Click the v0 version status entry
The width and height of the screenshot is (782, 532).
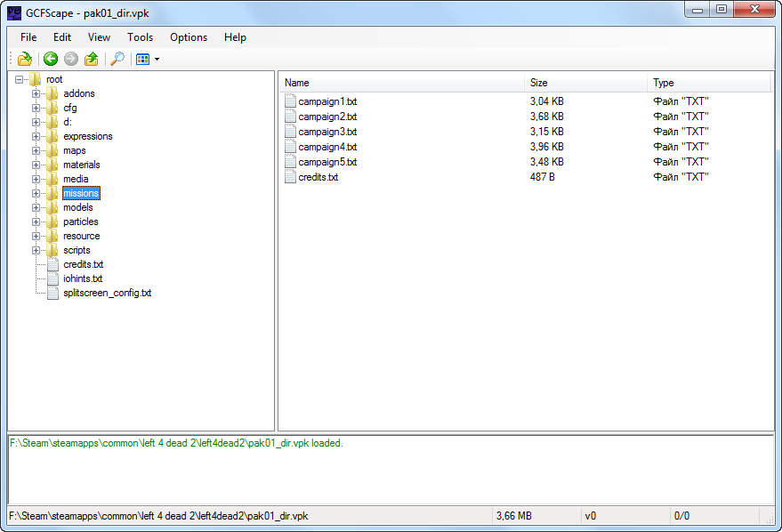pos(591,516)
